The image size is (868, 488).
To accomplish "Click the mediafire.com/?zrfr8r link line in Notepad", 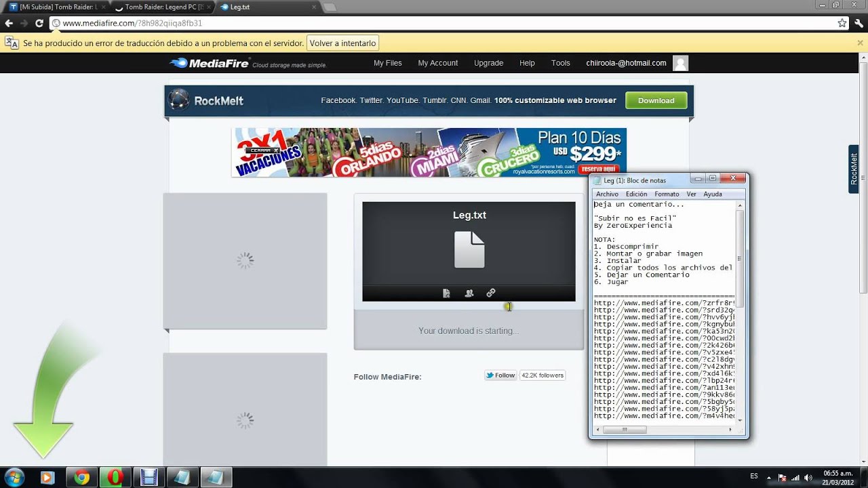I will [x=665, y=303].
